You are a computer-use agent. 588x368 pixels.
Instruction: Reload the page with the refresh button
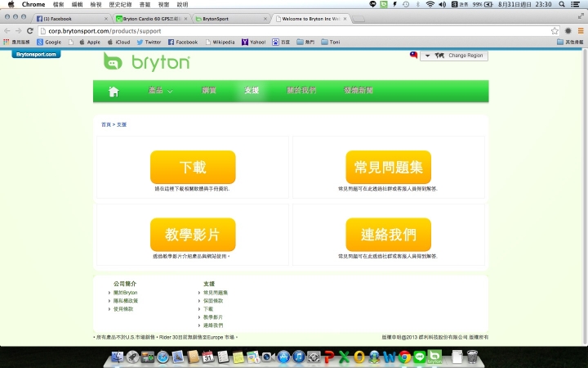pyautogui.click(x=30, y=31)
